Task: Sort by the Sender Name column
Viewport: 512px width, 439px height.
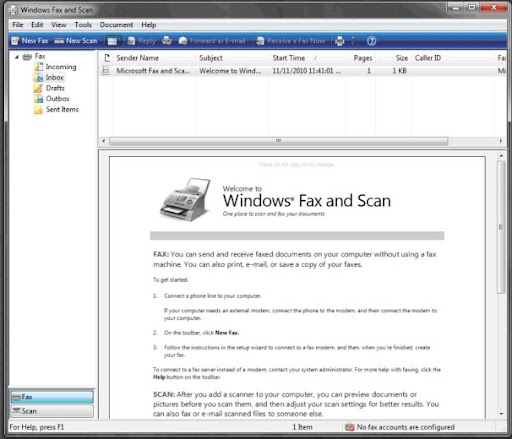Action: pos(154,58)
